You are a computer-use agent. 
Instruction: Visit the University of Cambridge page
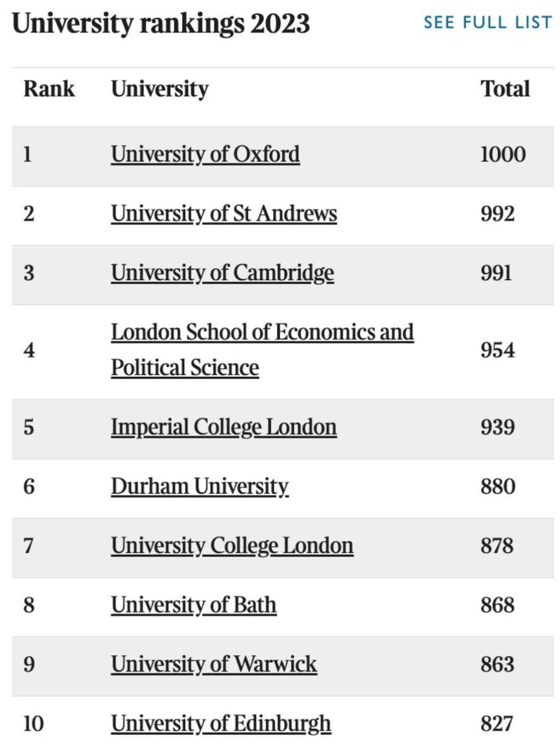[222, 273]
